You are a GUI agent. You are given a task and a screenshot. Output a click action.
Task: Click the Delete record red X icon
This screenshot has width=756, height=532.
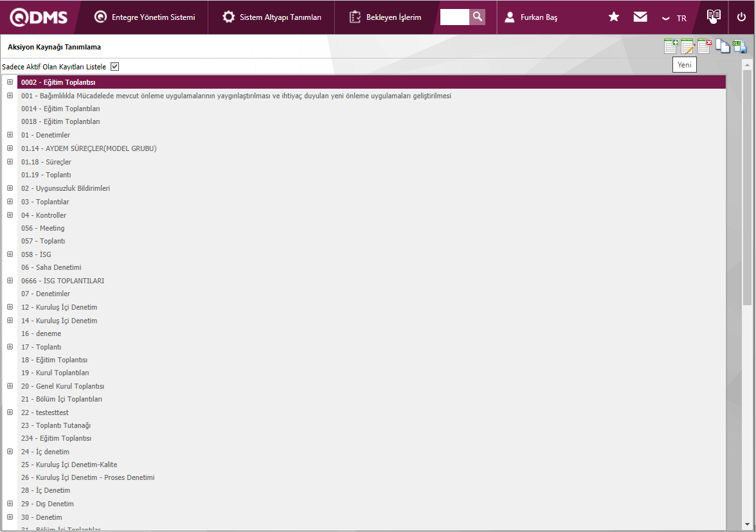click(705, 46)
